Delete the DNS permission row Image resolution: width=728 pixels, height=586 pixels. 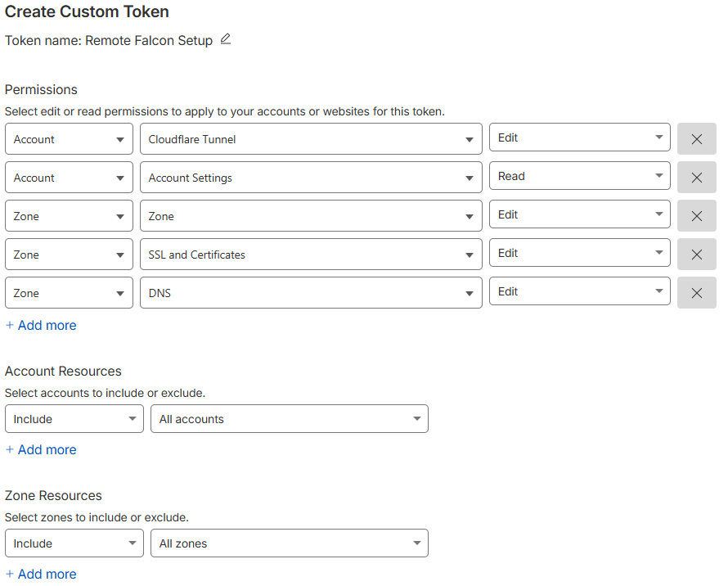(x=696, y=293)
